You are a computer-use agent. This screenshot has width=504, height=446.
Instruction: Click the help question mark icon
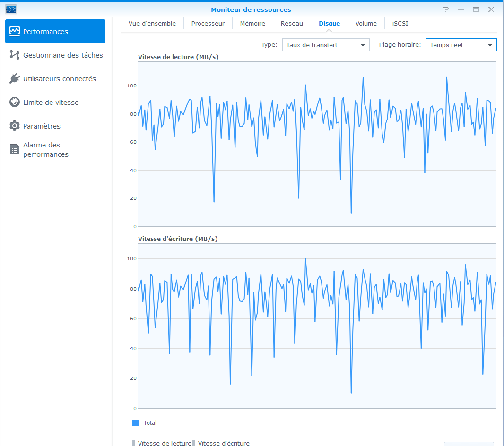pyautogui.click(x=445, y=9)
